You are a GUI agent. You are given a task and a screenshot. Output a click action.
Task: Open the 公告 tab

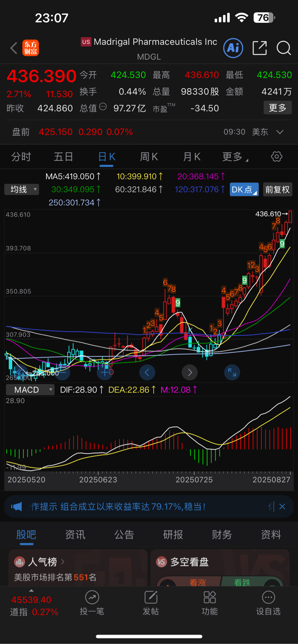tap(124, 535)
